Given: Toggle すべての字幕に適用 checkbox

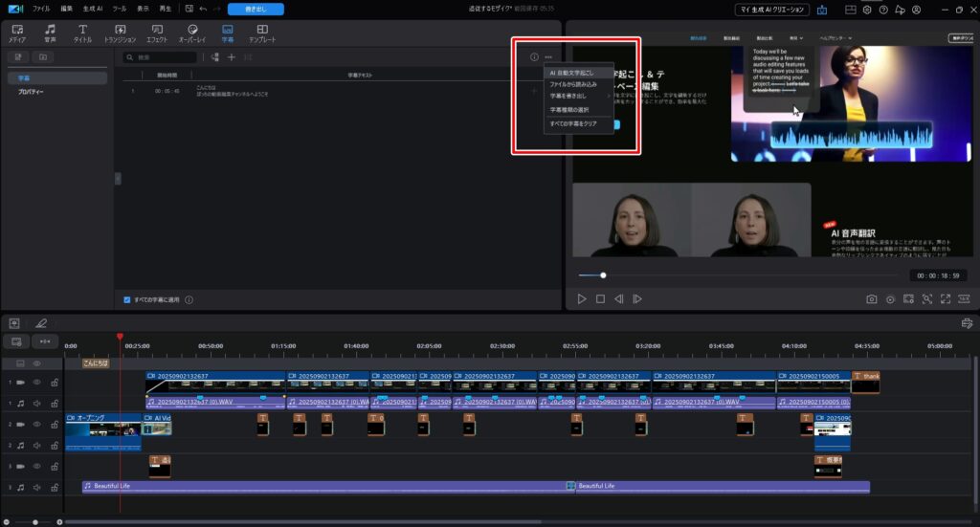Looking at the screenshot, I should (x=127, y=299).
